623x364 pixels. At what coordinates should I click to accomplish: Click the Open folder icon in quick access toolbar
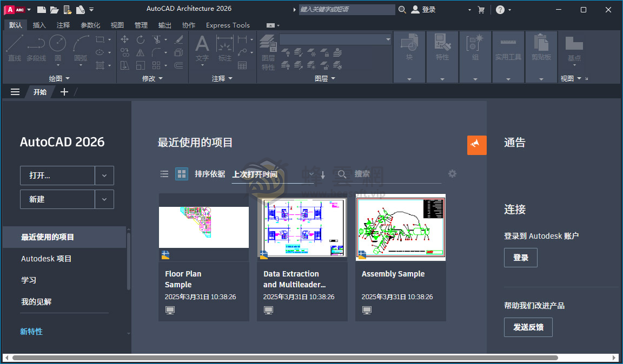click(x=55, y=10)
